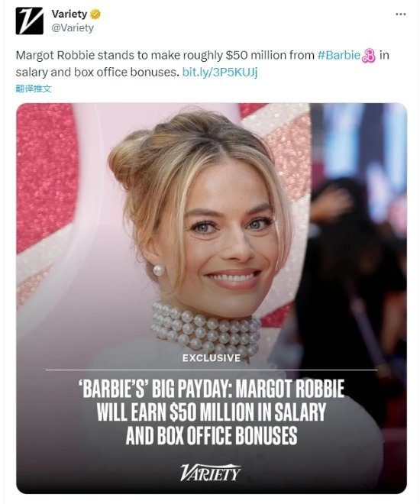Open the Variety display name
Screen dimensions: 420x504
pos(69,14)
